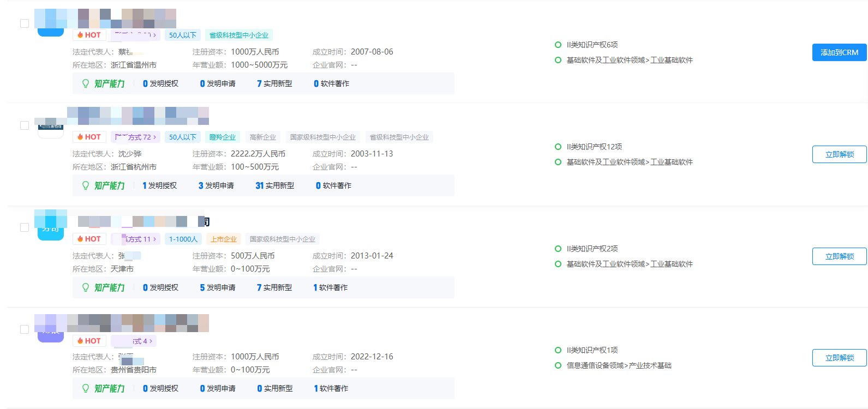Viewport: 868px width, 409px height.
Task: Select the checkbox for the Wenzhou company
Action: coord(25,23)
